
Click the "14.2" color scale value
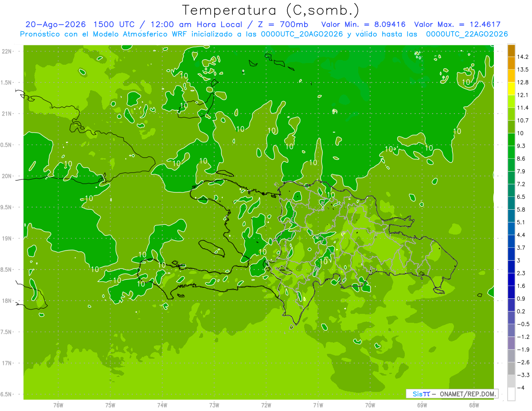523,57
